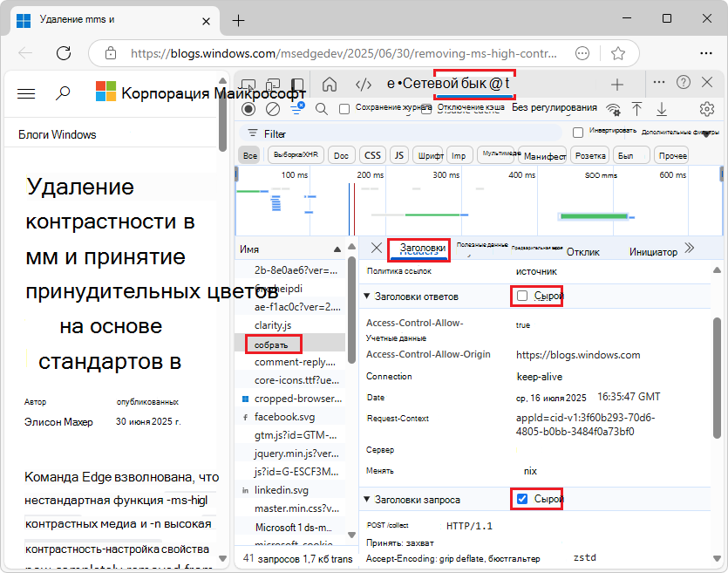This screenshot has width=728, height=573.
Task: Enable Сохранение журнала checkbox
Action: coord(344,109)
